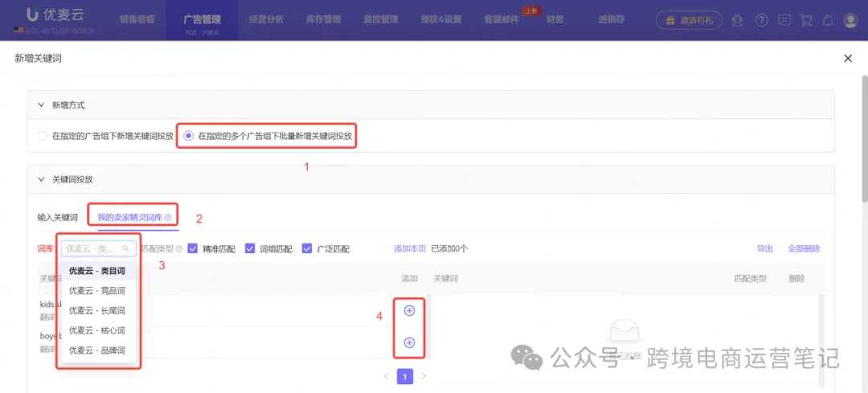Open the 财务 menu

pyautogui.click(x=555, y=20)
